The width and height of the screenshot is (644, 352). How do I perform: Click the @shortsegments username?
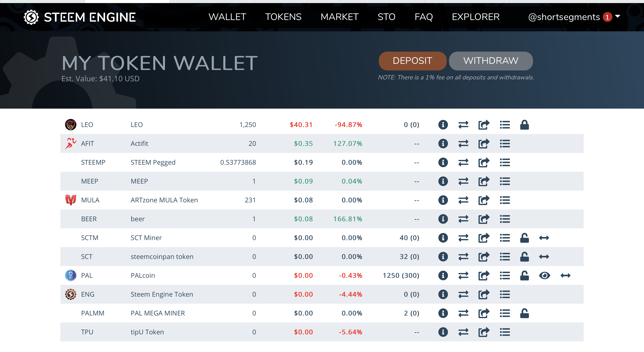click(564, 17)
